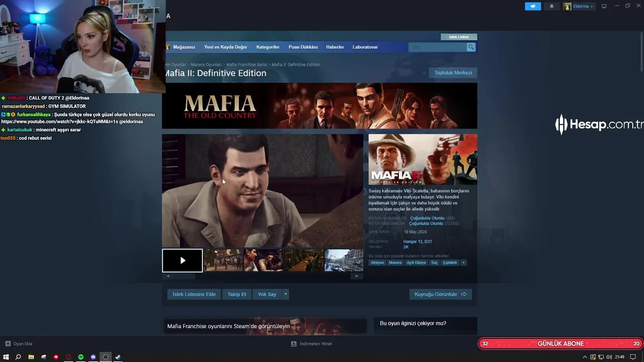The height and width of the screenshot is (362, 644).
Task: Open Kuyruğu Görüntüle queue button
Action: (x=440, y=294)
